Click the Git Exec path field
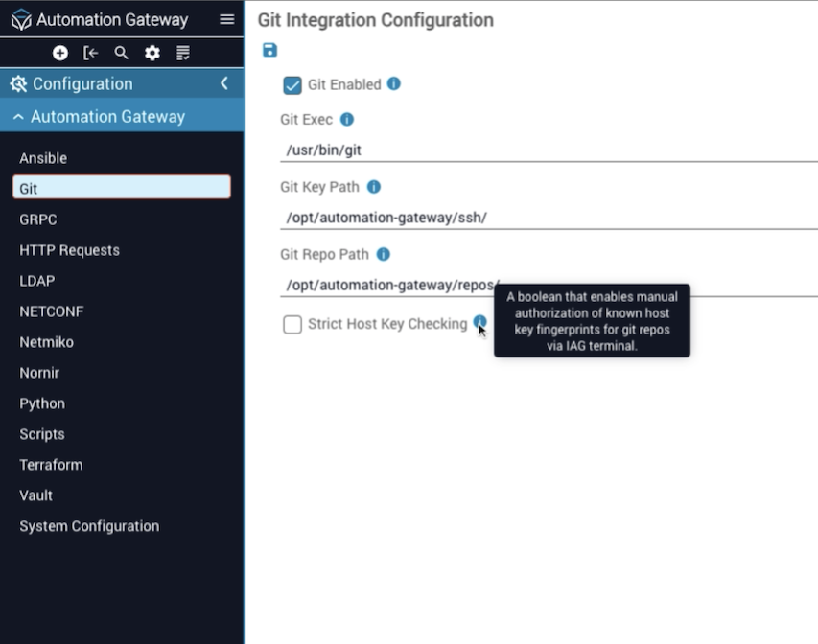Image resolution: width=818 pixels, height=644 pixels. (547, 149)
